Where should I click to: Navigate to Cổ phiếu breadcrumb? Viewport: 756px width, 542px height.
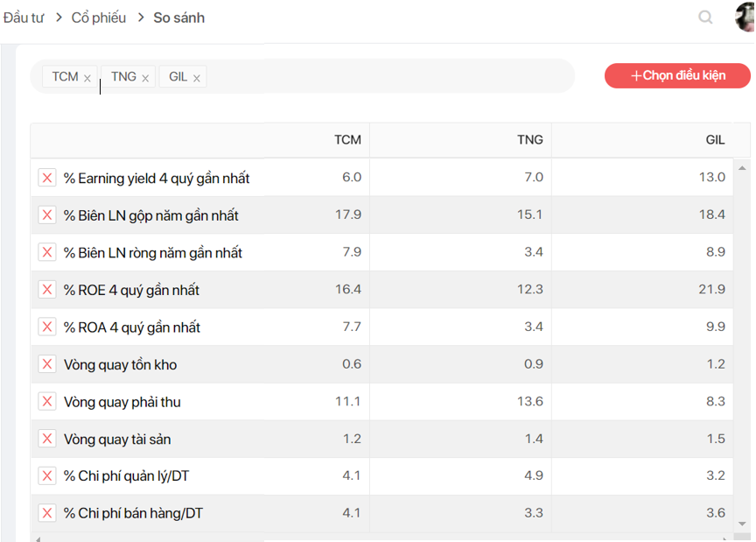pos(98,18)
